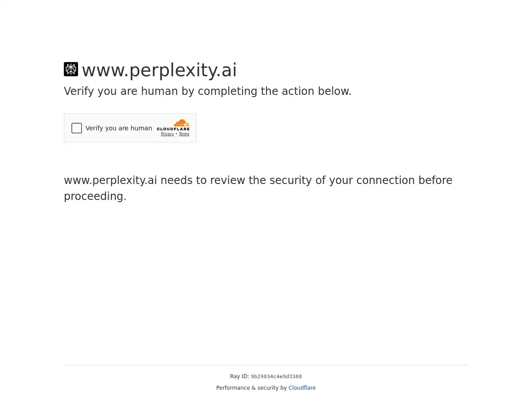Viewport: 532px width, 399px height.
Task: Click the Ray ID value text
Action: coord(276,376)
